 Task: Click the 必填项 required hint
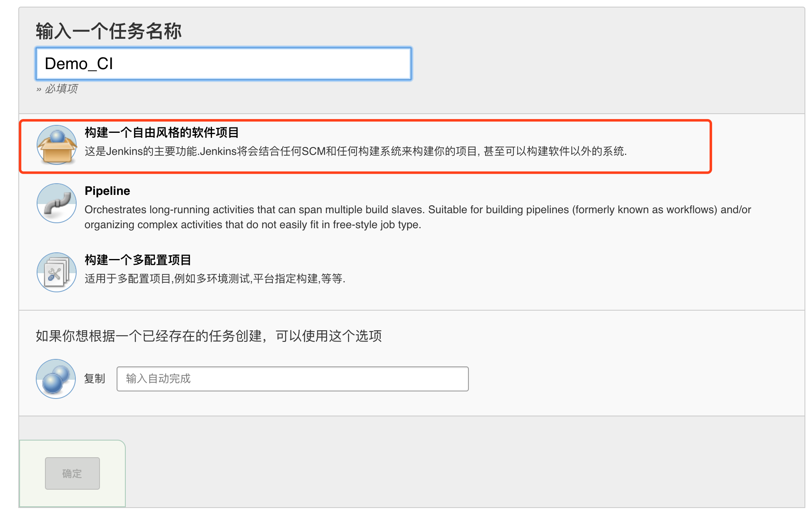[61, 89]
